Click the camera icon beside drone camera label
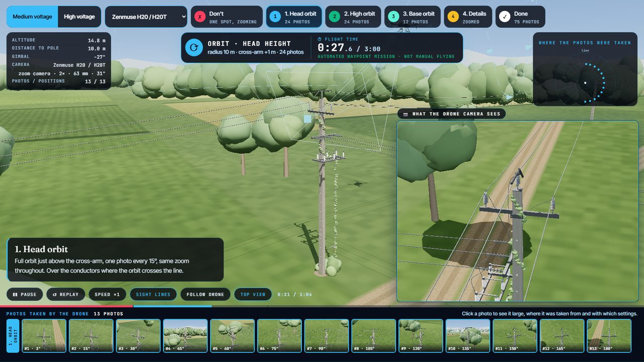The width and height of the screenshot is (644, 362). (x=406, y=114)
